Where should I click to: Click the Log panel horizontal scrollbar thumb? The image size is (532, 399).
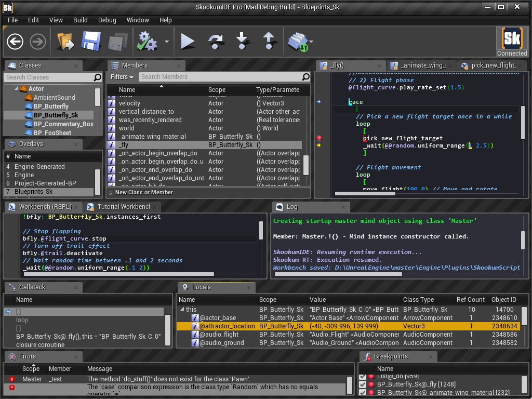tap(338, 274)
